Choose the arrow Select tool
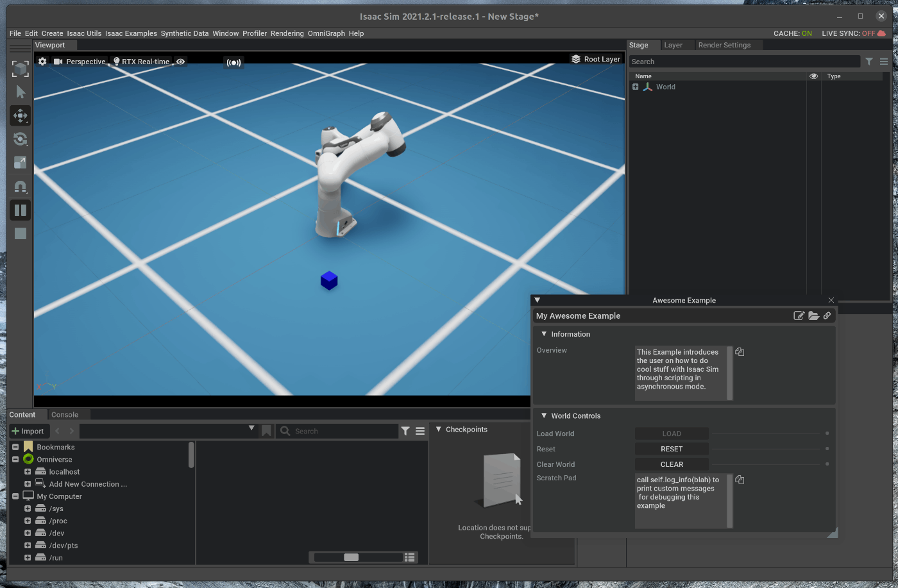Screen dimensions: 898x588 coord(21,92)
